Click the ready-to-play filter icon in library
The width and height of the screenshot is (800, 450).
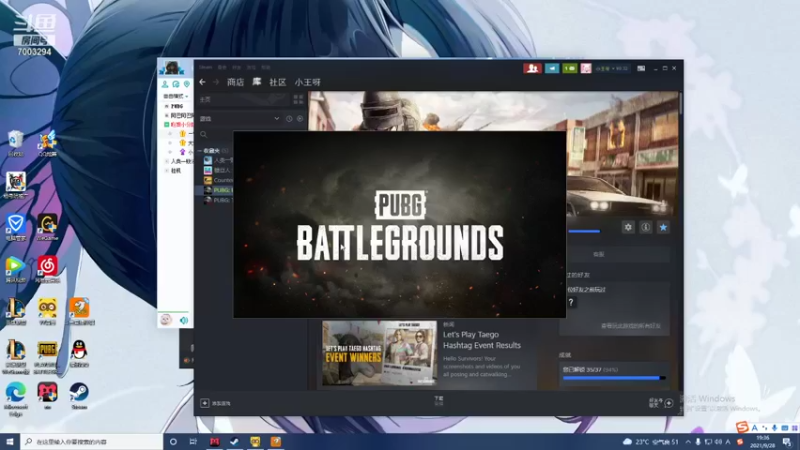[300, 118]
